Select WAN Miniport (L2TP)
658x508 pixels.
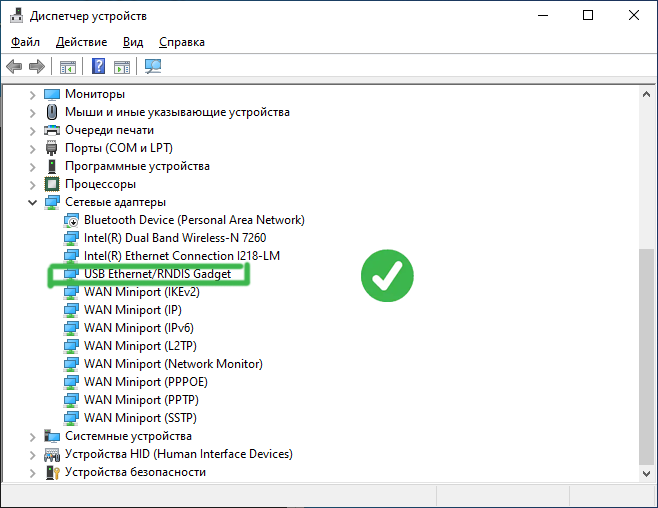[x=140, y=346]
